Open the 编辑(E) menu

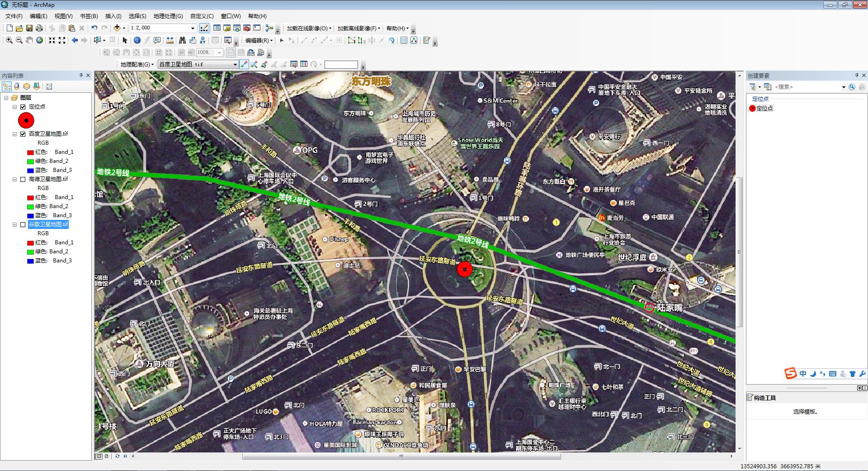tap(38, 16)
